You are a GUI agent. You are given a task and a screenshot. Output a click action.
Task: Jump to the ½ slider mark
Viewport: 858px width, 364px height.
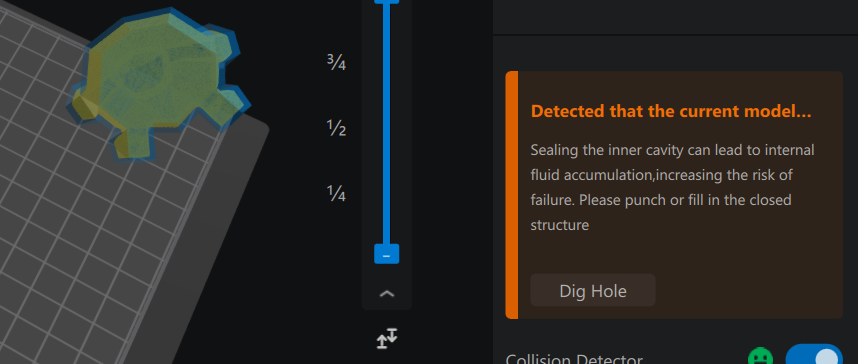(x=337, y=129)
